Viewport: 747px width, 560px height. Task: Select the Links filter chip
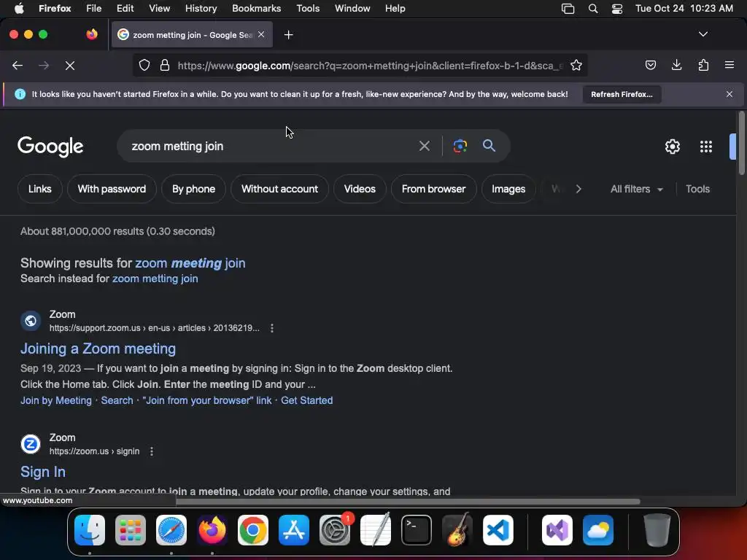[39, 189]
